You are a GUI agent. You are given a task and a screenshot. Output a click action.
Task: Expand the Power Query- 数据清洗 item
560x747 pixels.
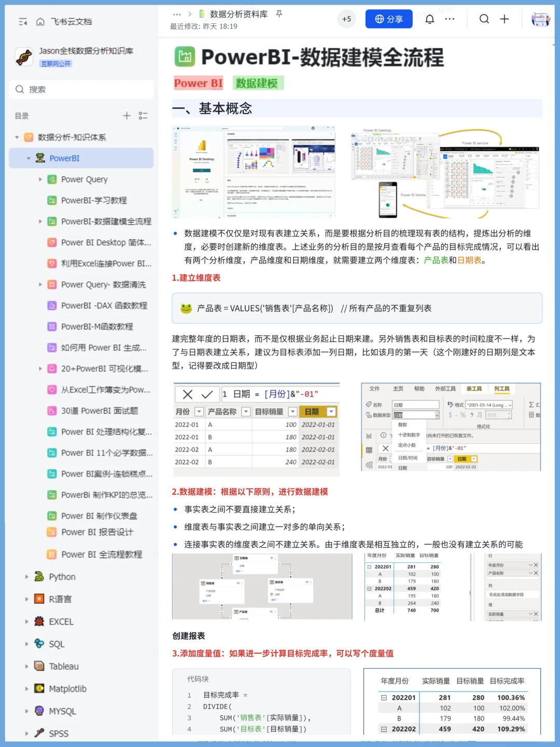pos(40,285)
